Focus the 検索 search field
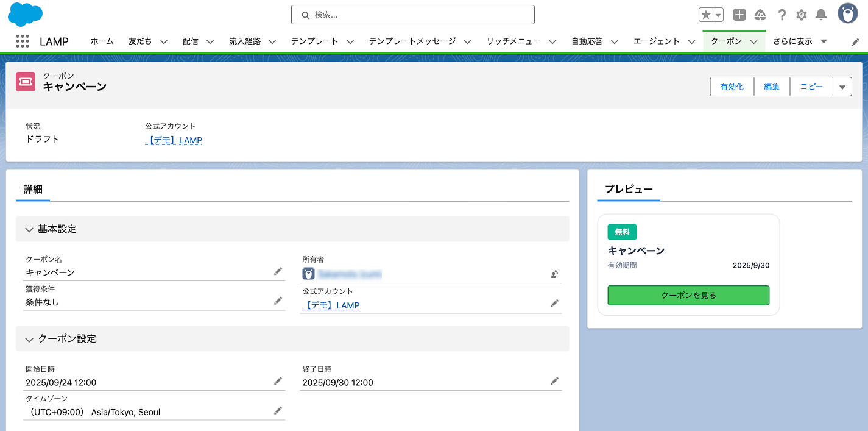This screenshot has height=431, width=868. [x=413, y=15]
